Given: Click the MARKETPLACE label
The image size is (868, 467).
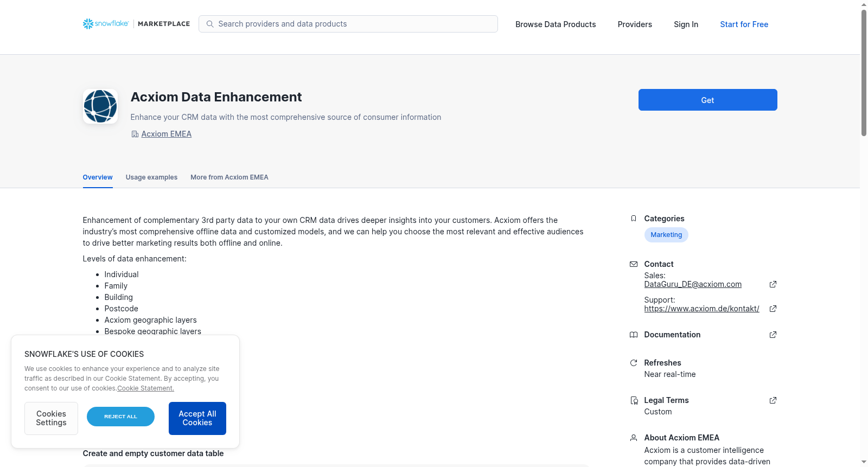Looking at the screenshot, I should (x=164, y=24).
